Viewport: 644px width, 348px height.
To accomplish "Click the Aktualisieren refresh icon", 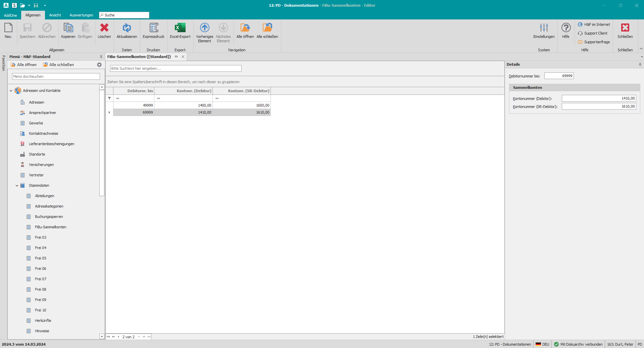I will click(x=127, y=28).
